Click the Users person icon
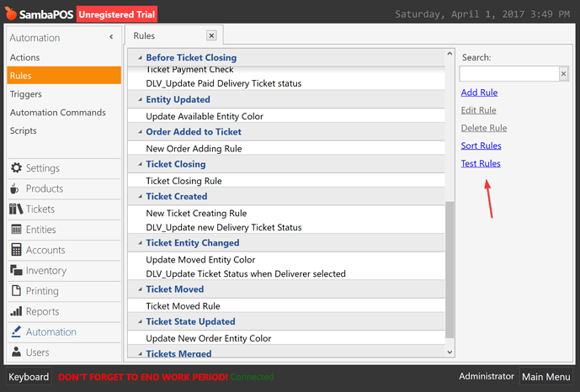 pos(16,352)
